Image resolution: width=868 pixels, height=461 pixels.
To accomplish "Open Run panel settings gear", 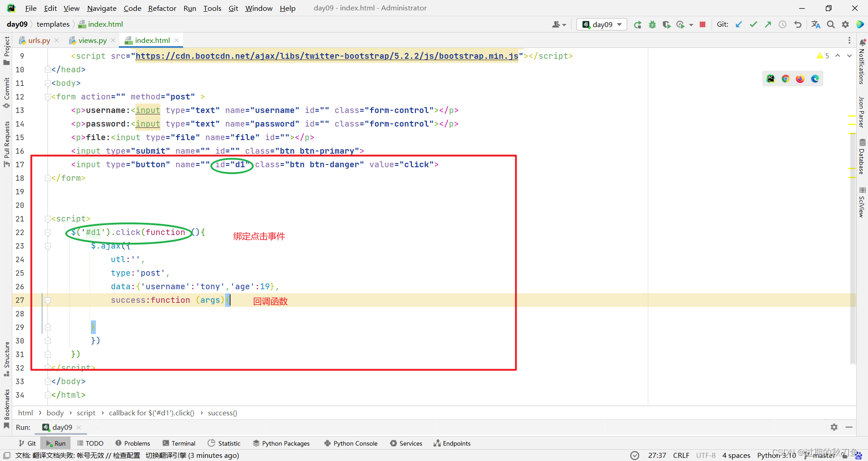I will 834,427.
